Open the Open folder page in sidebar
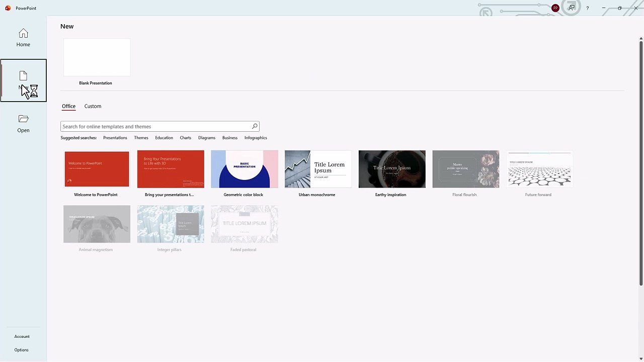 [23, 123]
